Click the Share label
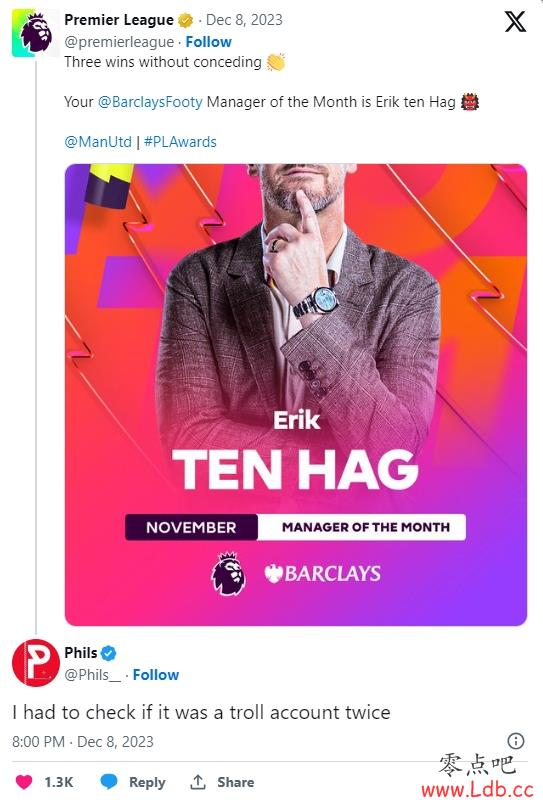This screenshot has width=543, height=800. click(x=235, y=782)
